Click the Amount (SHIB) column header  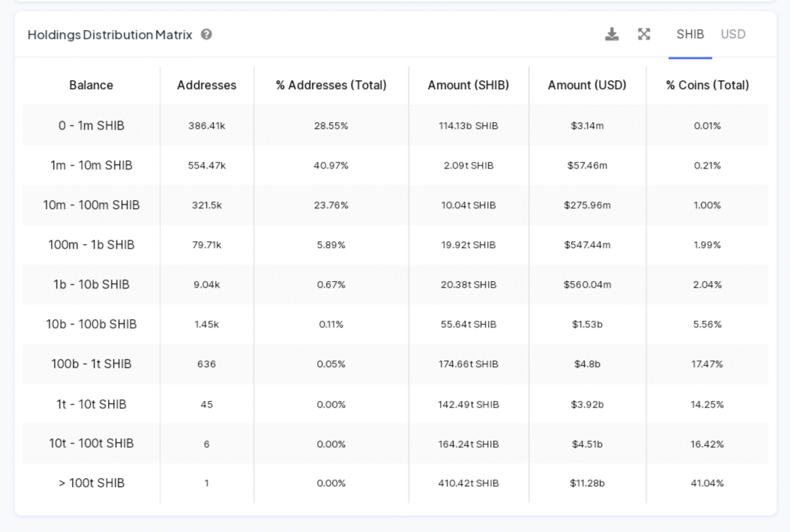tap(468, 85)
